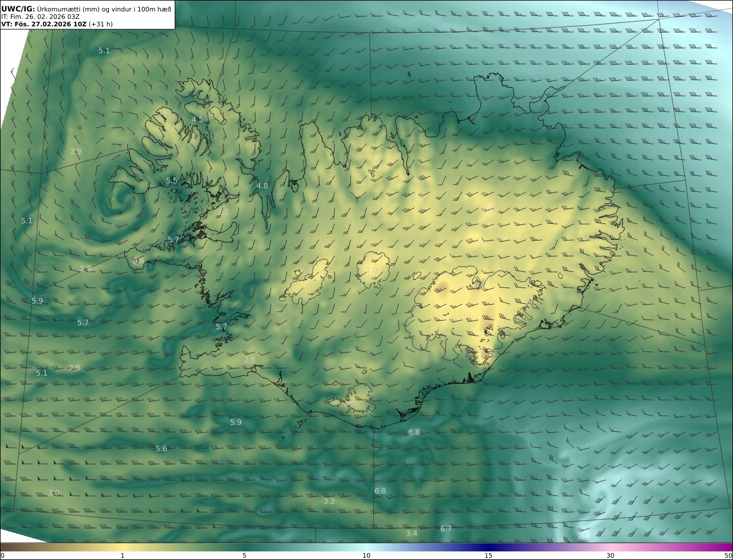Image resolution: width=733 pixels, height=560 pixels.
Task: Click the '50' tick label on the colour scale
Action: pos(728,555)
